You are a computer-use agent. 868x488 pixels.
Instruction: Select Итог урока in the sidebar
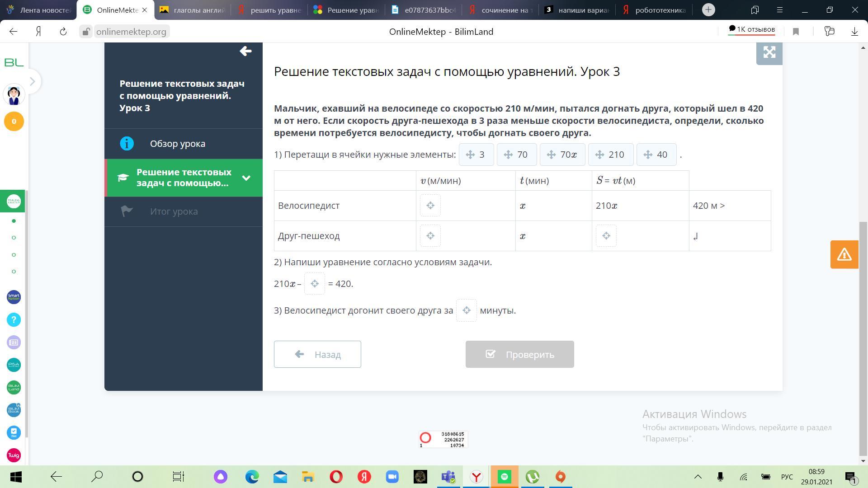tap(174, 211)
